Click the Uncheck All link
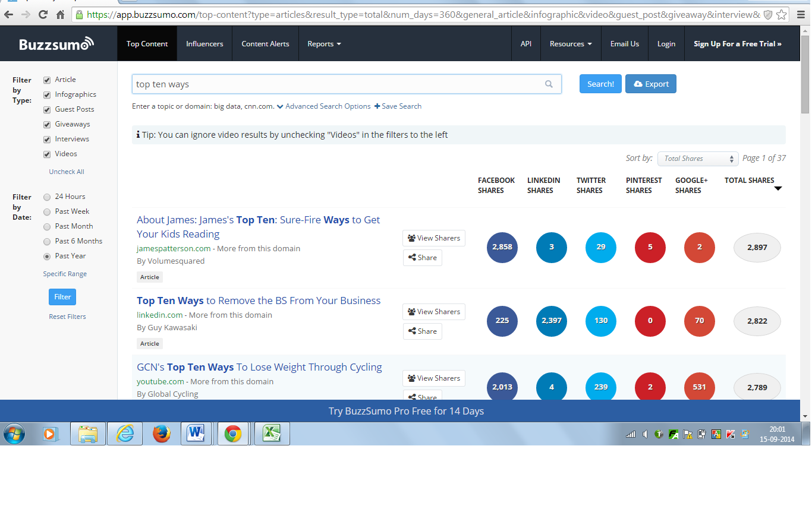The width and height of the screenshot is (812, 506). click(67, 172)
